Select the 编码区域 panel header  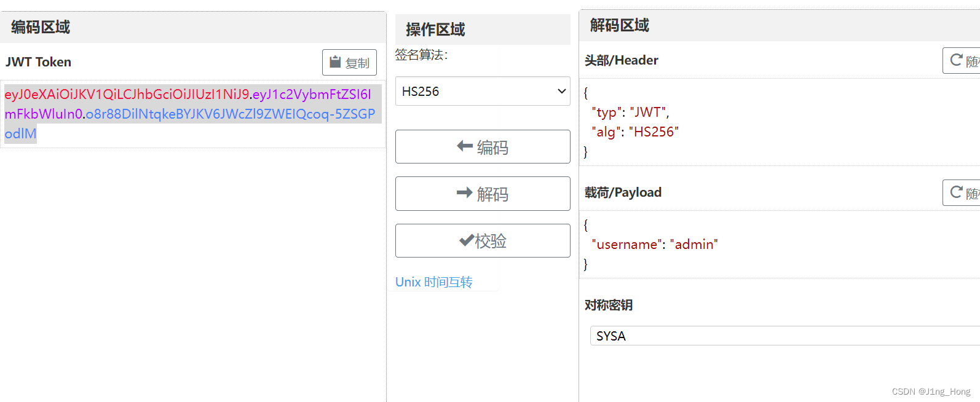(x=39, y=27)
